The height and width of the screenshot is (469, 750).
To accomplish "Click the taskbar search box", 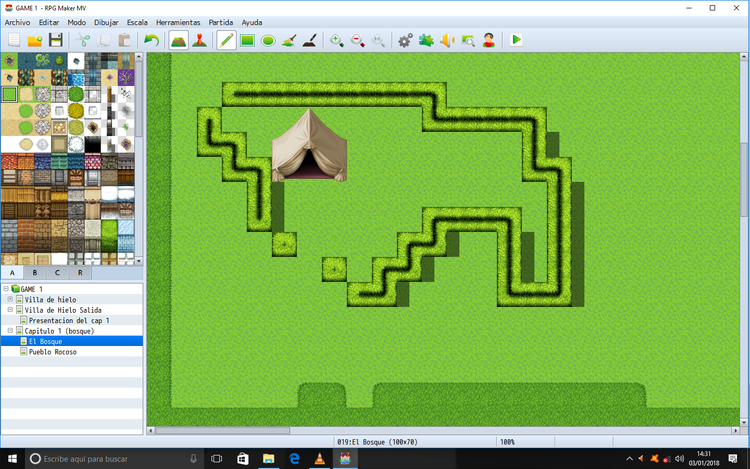I will pyautogui.click(x=114, y=459).
